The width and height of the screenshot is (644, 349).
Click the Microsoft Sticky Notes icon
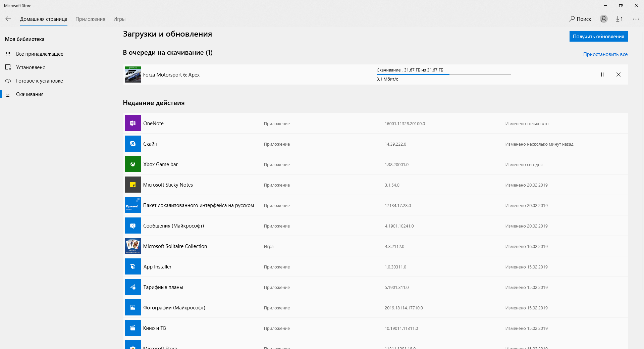[133, 185]
